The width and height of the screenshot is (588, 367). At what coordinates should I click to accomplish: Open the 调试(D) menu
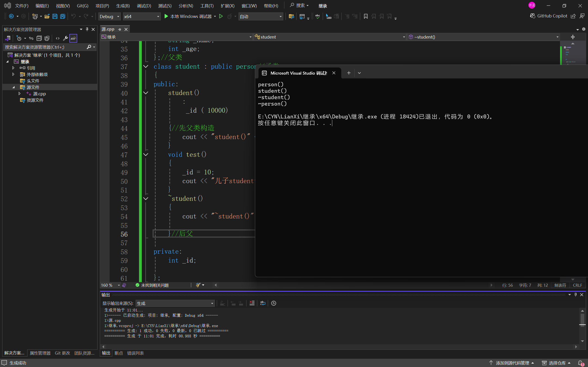click(x=144, y=6)
